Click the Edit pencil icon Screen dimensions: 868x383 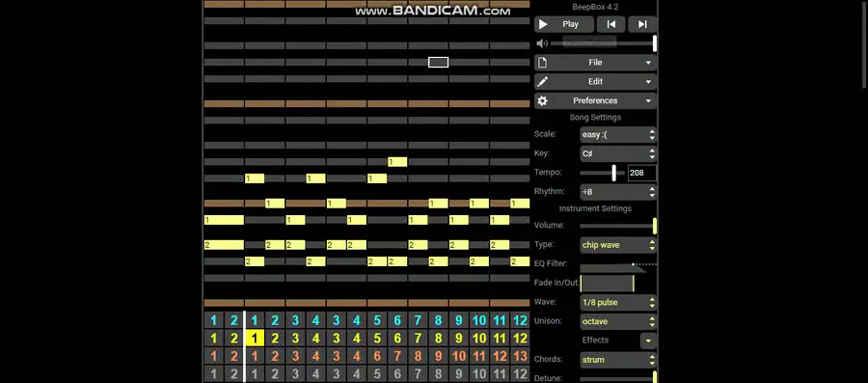(x=542, y=81)
